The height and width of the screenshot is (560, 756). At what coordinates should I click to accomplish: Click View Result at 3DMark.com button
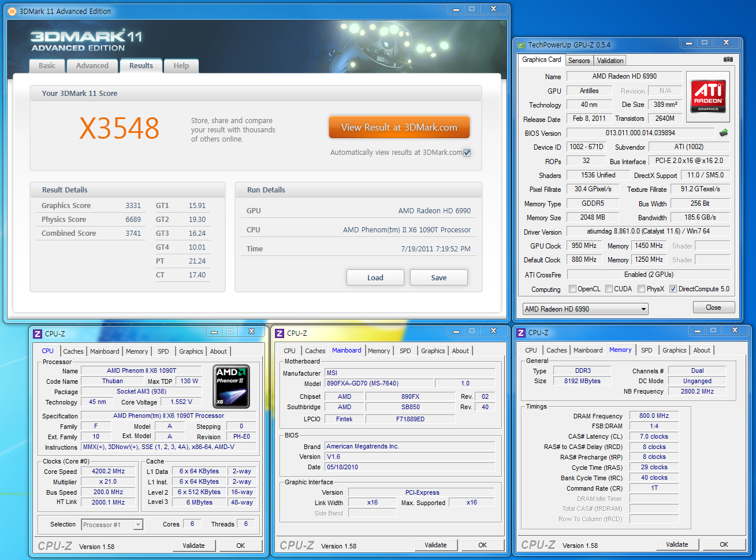(x=399, y=128)
